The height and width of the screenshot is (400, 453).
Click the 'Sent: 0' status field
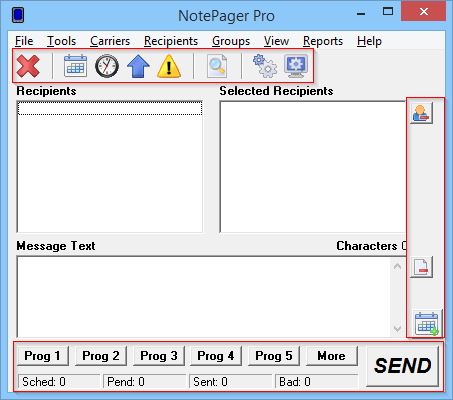pos(230,382)
